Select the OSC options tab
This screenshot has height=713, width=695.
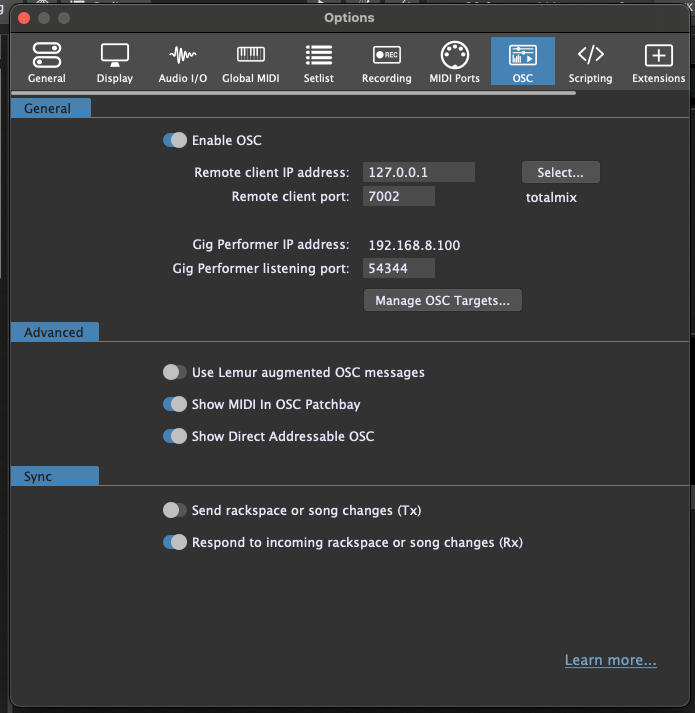click(523, 62)
